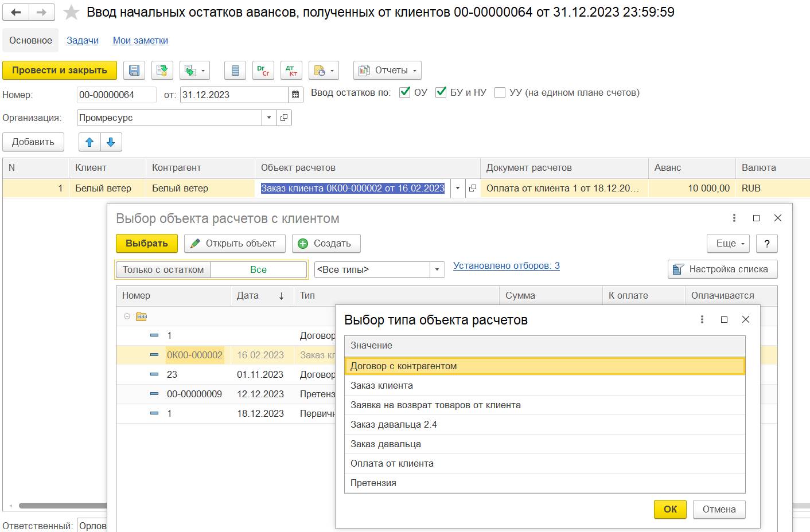Select Заказ клиента in type list
The image size is (810, 532).
click(x=544, y=386)
